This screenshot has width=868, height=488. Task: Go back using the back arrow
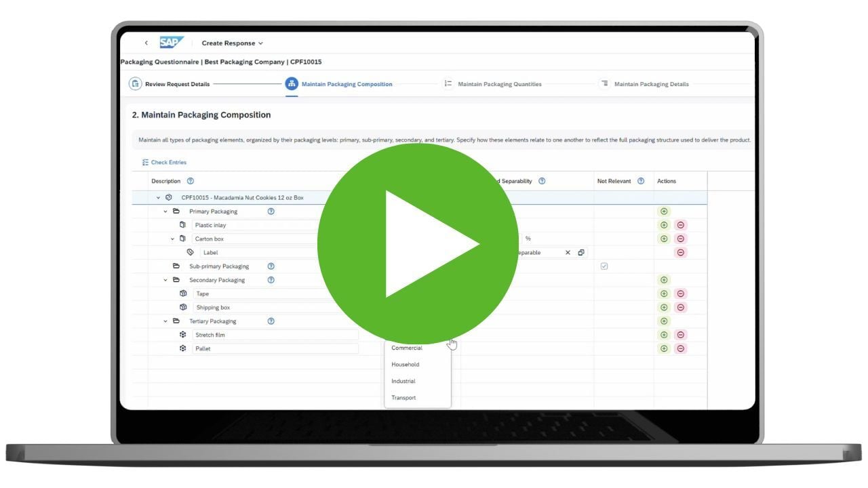[x=146, y=43]
